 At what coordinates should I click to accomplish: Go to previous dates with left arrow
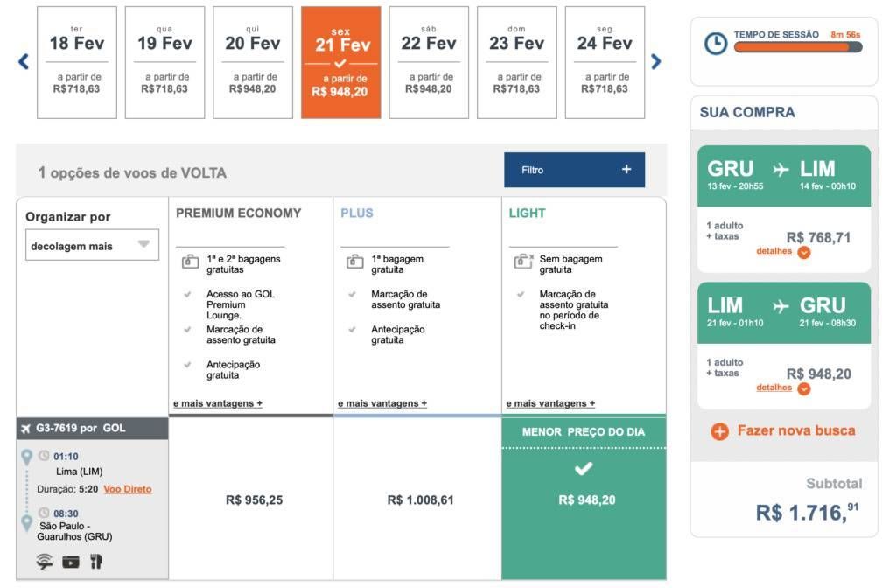[x=24, y=62]
